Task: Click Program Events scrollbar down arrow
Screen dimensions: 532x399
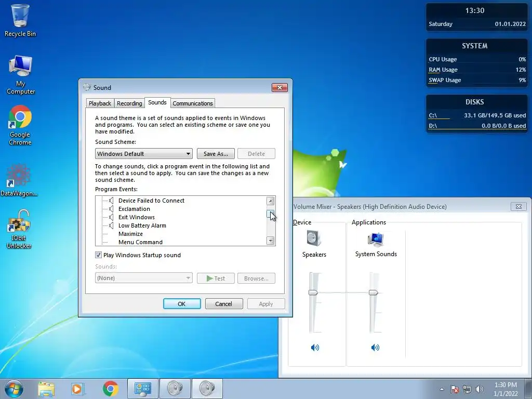Action: [270, 241]
